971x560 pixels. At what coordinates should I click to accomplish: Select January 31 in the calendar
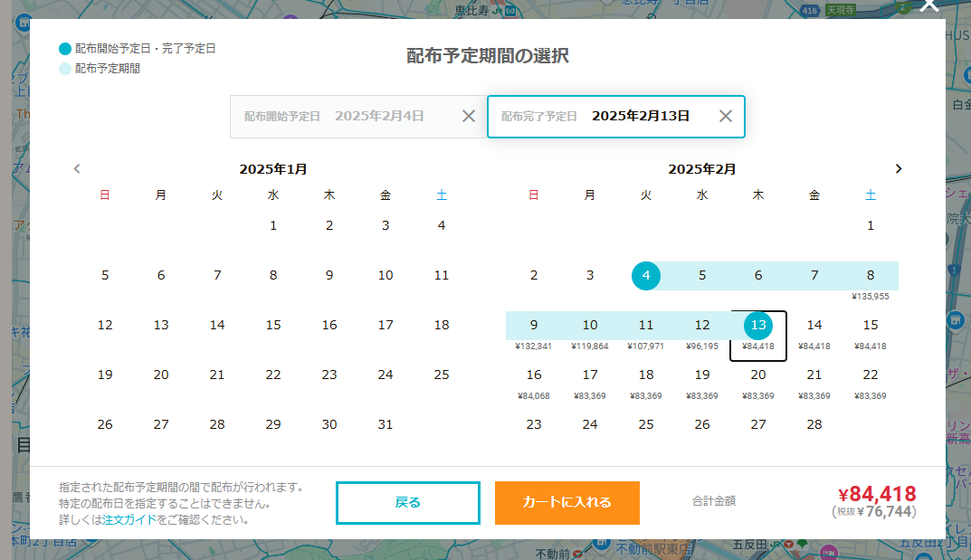(386, 424)
